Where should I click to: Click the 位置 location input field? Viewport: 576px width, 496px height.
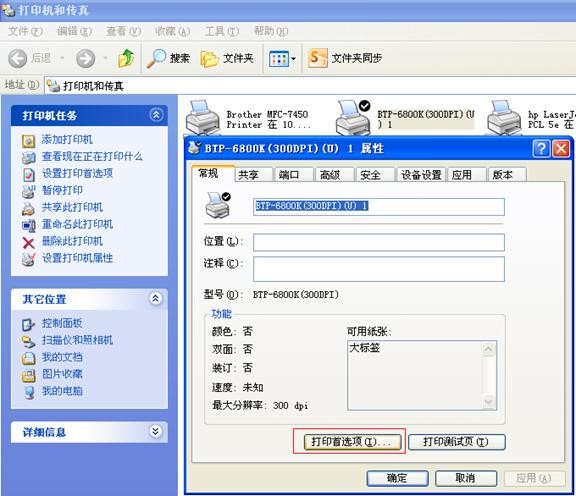pos(379,242)
